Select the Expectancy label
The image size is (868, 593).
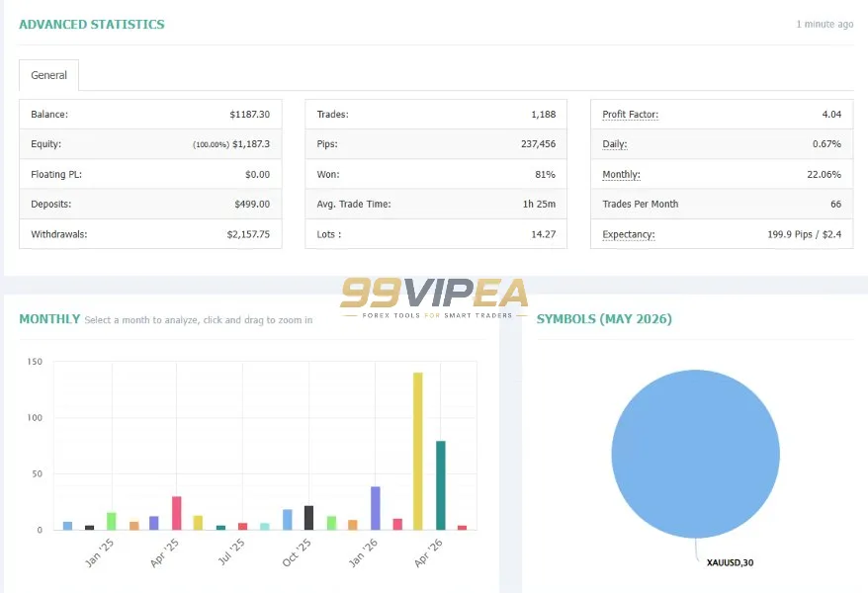(629, 234)
